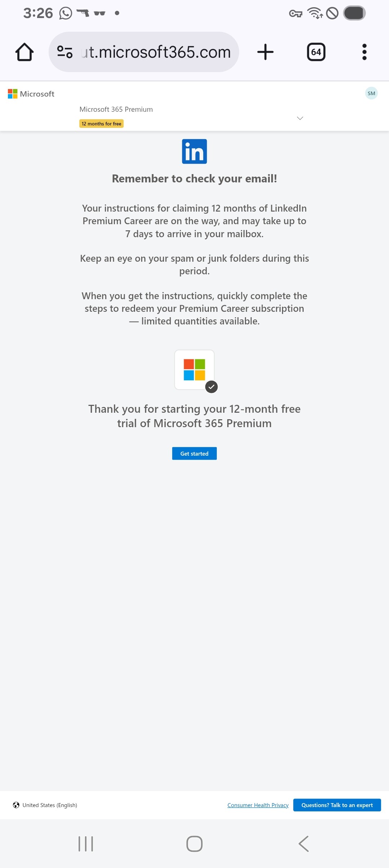
Task: Open site settings icon in address bar
Action: (65, 52)
